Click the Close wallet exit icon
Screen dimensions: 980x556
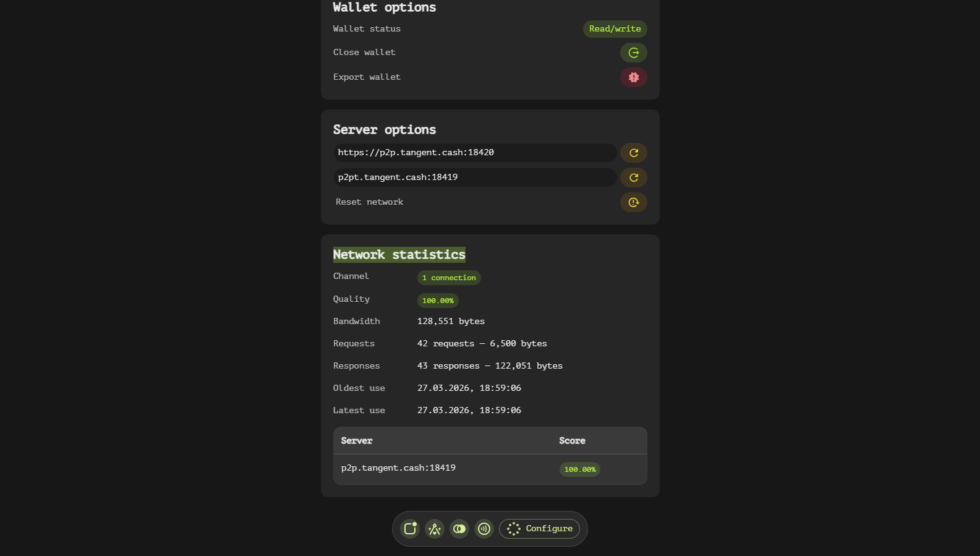pyautogui.click(x=633, y=53)
